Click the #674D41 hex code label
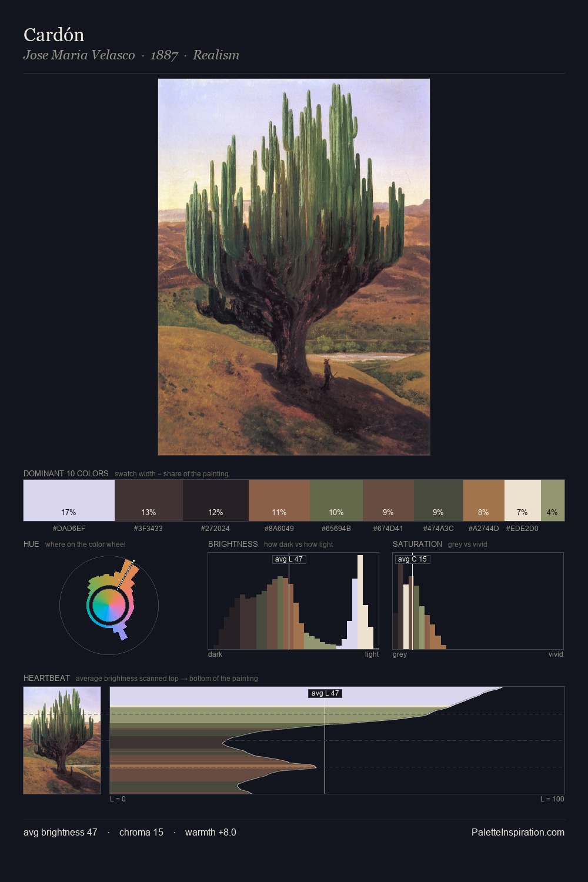The image size is (588, 882). coord(388,529)
